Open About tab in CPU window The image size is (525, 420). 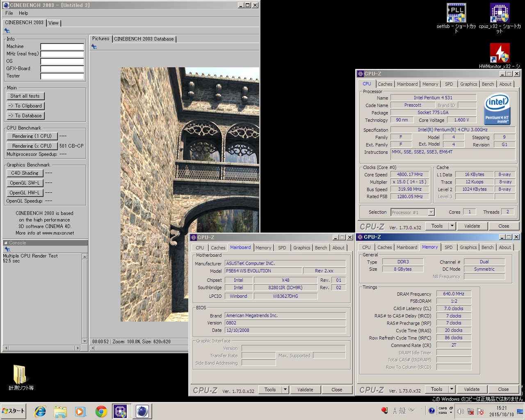[505, 84]
